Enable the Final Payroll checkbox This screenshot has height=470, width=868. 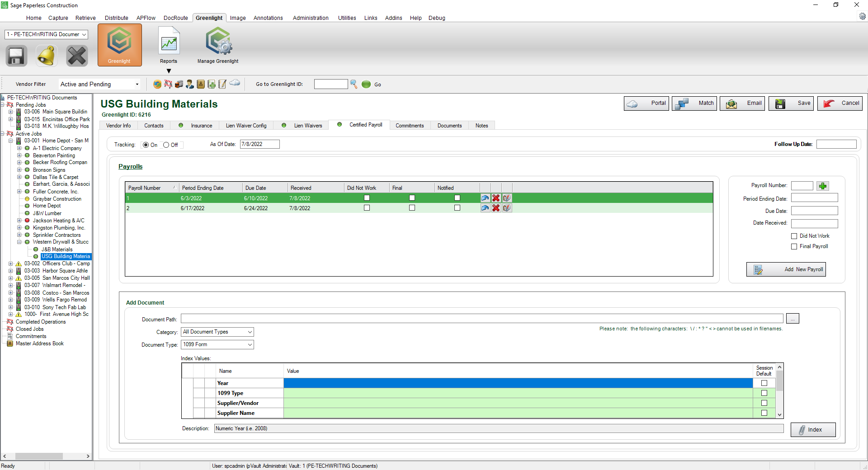794,246
